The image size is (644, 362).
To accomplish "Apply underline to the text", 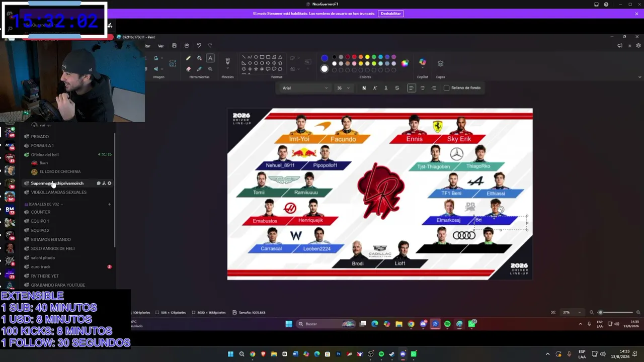I will coord(386,88).
